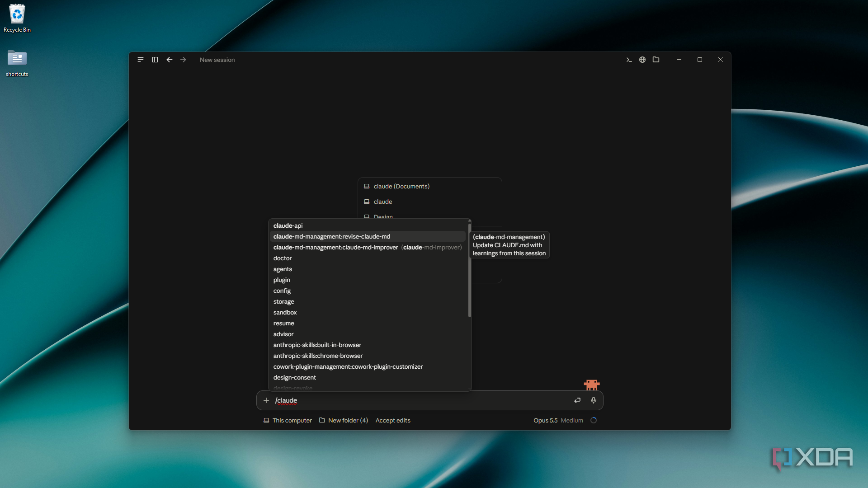Select claude-md-management:claude-md-improver command

tap(368, 247)
